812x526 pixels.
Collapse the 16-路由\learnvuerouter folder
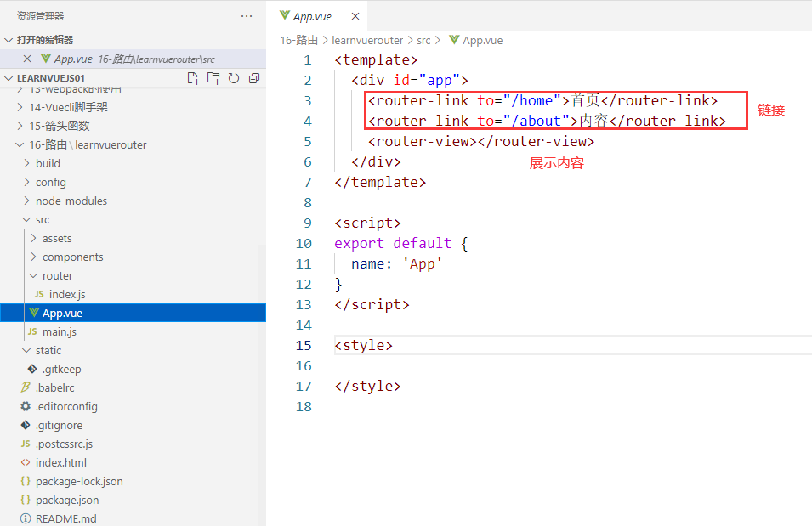point(20,144)
